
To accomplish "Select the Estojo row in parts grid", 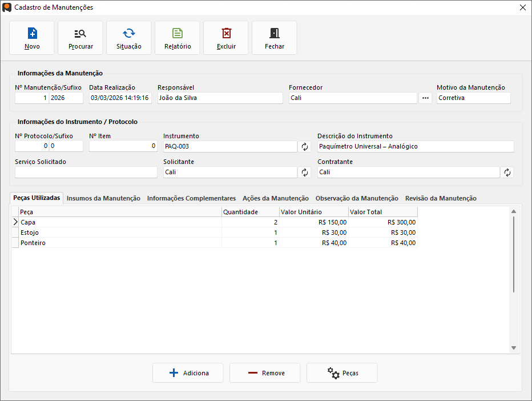I will click(x=120, y=232).
